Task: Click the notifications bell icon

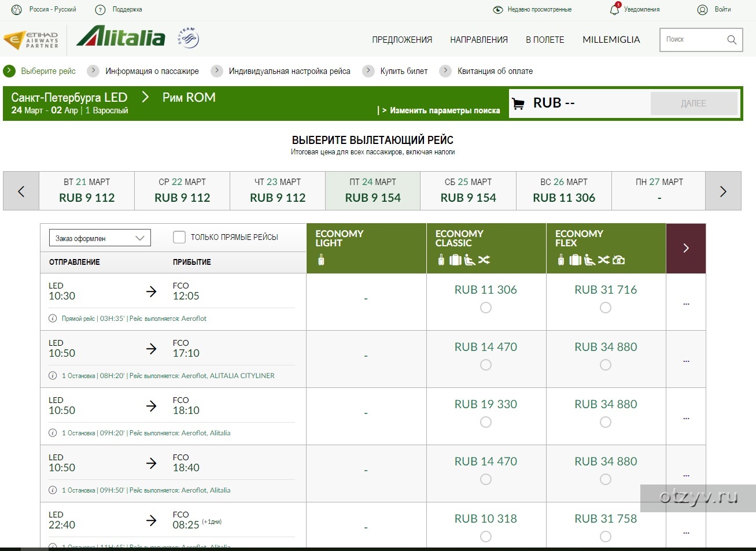Action: tap(615, 9)
